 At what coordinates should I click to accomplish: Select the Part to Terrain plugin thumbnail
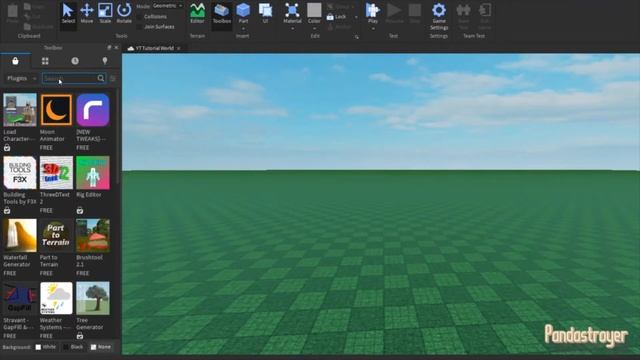tap(56, 236)
